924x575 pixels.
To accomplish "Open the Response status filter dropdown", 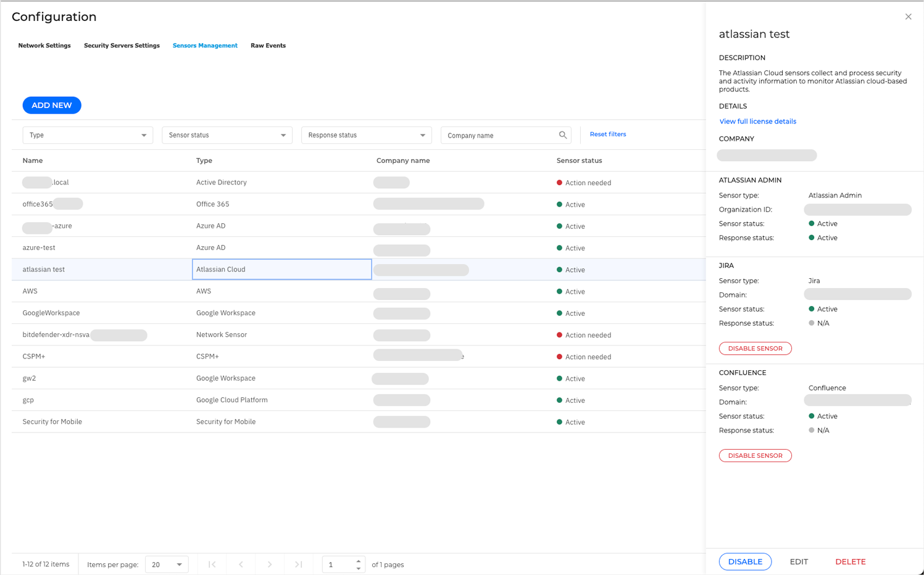I will click(x=366, y=135).
